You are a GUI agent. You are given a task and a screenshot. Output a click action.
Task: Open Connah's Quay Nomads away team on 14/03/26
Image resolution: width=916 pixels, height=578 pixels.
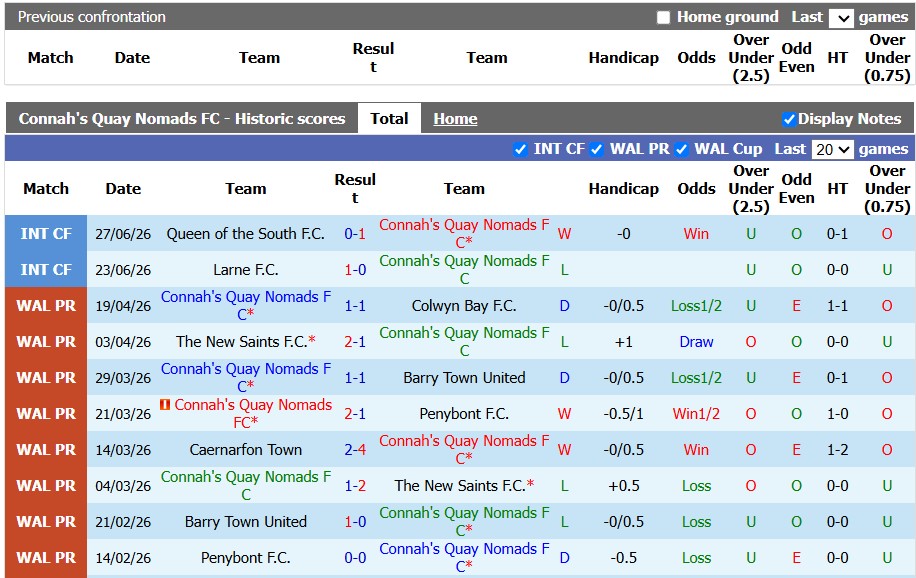point(464,449)
